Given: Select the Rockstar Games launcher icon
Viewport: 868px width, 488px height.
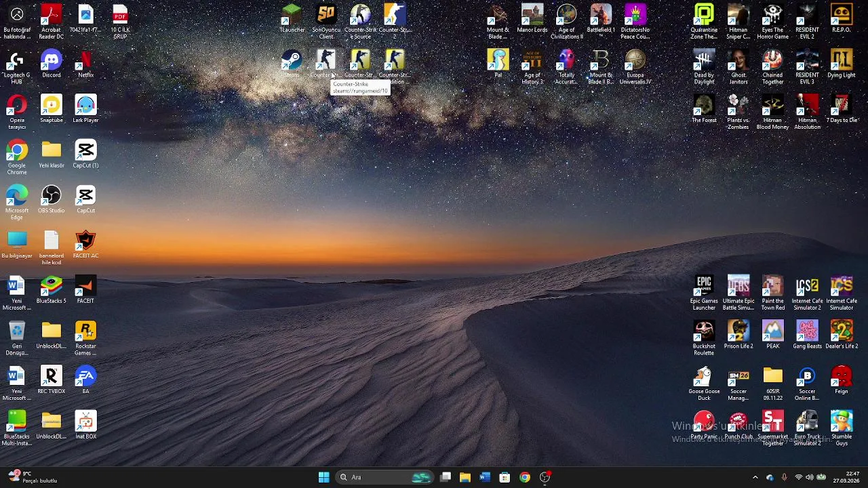Looking at the screenshot, I should 85,338.
